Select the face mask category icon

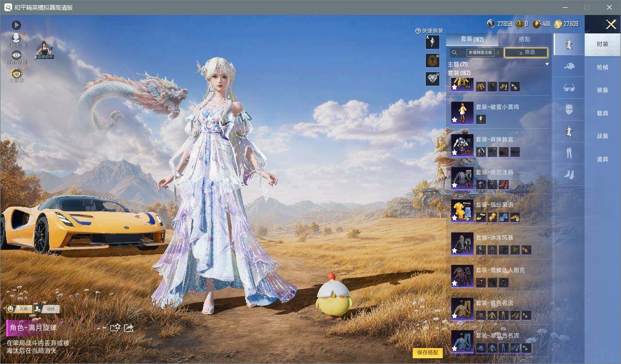pos(569,109)
